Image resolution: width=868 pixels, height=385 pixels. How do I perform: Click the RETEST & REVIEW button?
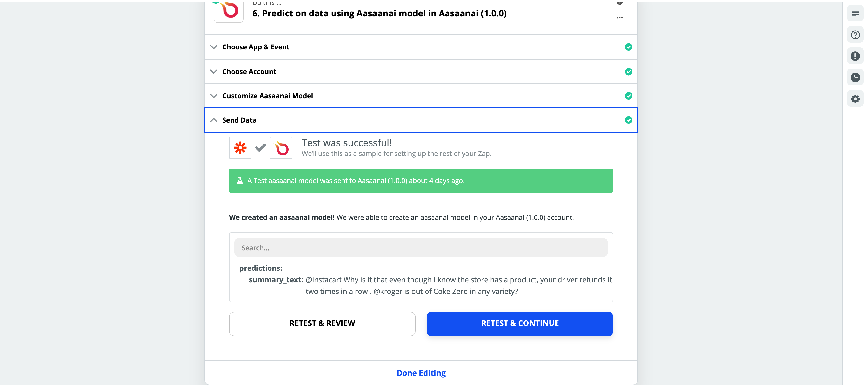pos(322,323)
